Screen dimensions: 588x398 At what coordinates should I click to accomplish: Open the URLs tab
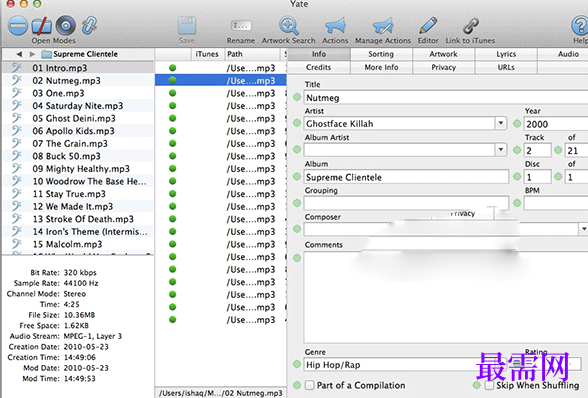click(506, 67)
